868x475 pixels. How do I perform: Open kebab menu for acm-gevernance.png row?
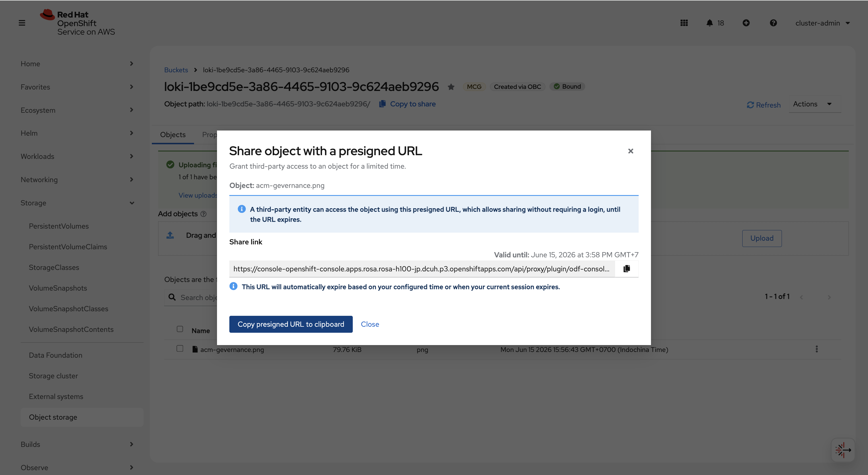(816, 349)
